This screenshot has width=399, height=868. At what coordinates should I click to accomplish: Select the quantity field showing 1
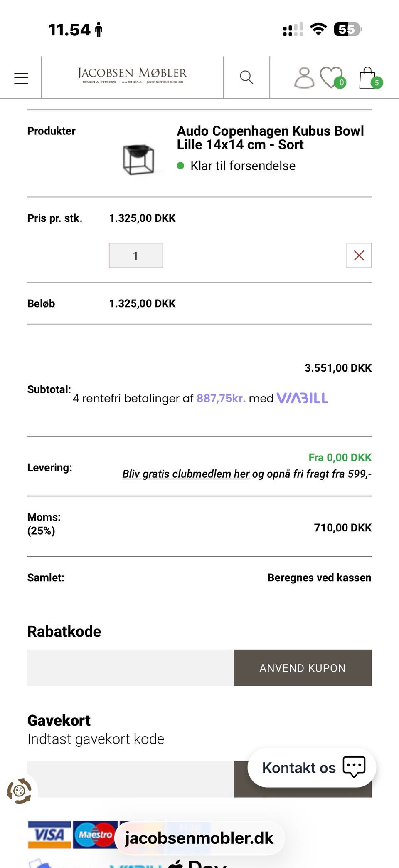136,255
